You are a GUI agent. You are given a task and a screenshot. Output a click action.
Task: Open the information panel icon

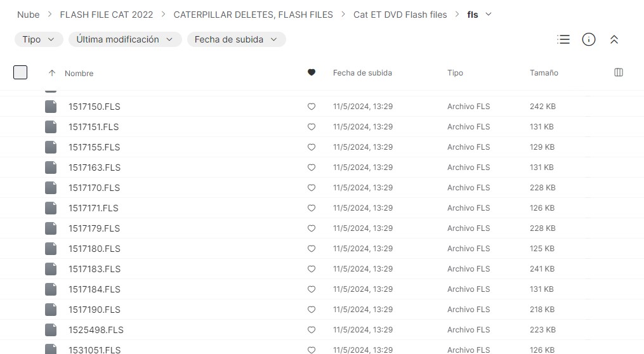click(589, 39)
